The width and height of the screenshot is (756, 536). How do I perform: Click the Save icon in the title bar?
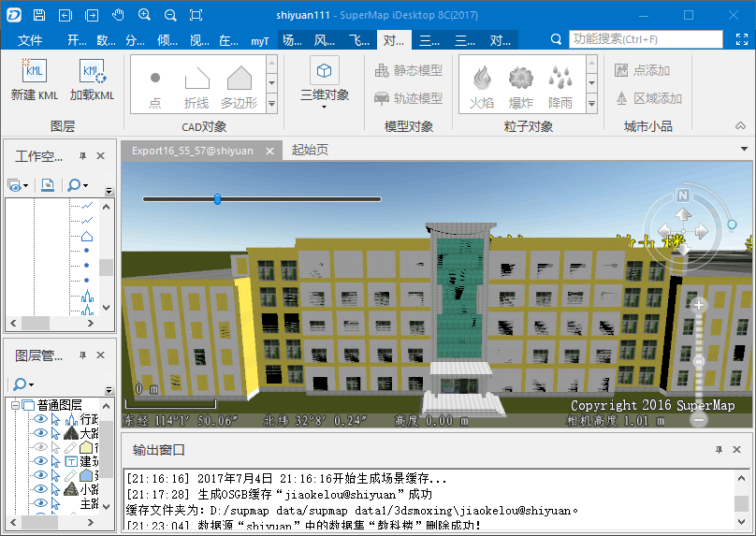tap(39, 15)
